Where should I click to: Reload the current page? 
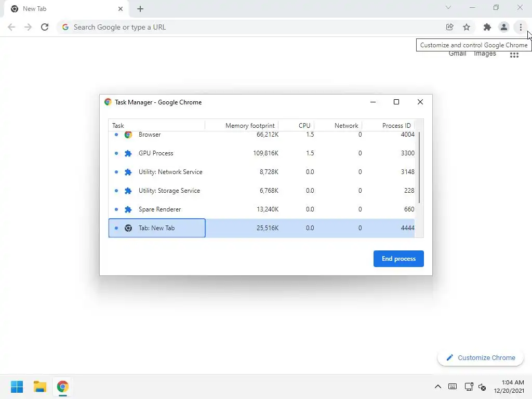(x=45, y=27)
